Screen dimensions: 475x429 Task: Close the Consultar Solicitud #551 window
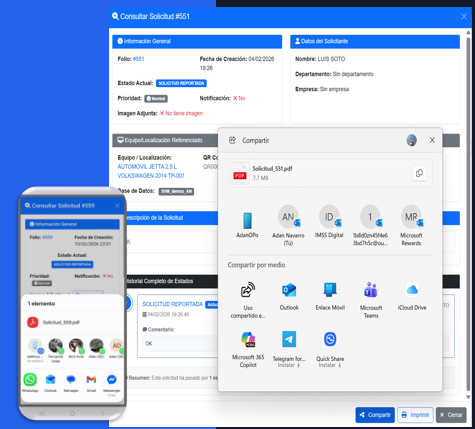tap(464, 16)
